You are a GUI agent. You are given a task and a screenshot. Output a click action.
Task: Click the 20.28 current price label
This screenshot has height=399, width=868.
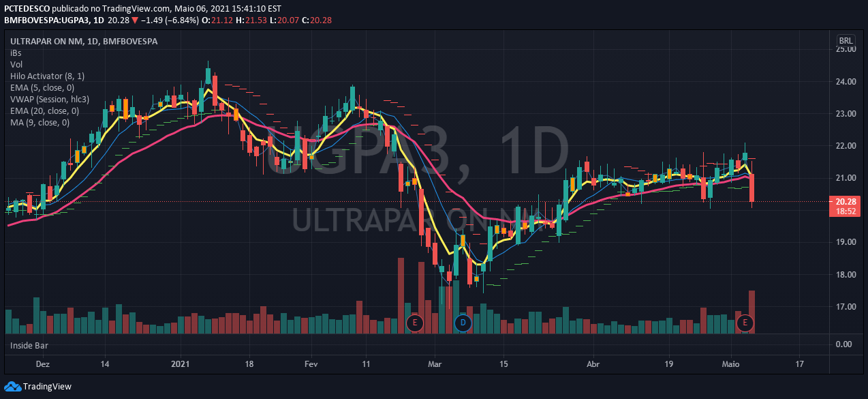coord(845,202)
